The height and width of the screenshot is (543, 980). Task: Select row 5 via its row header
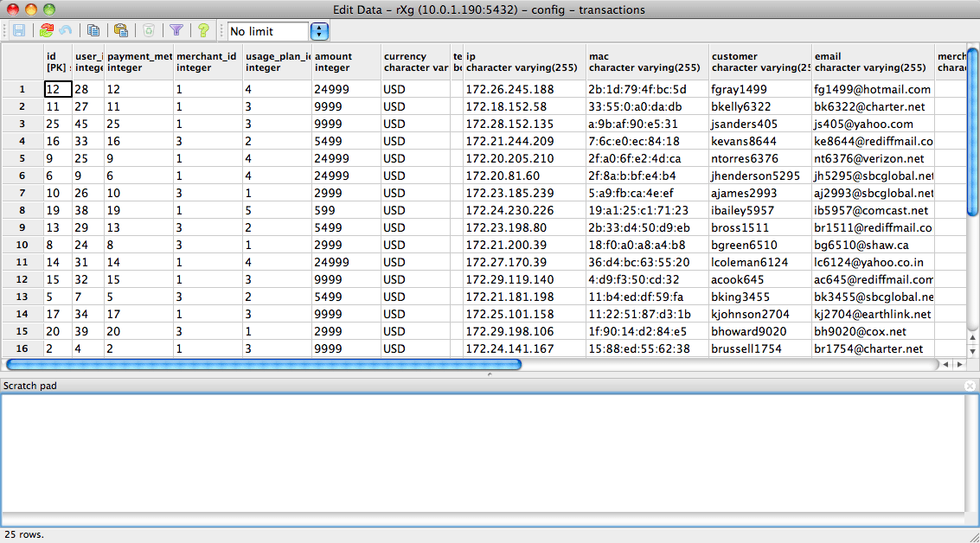[x=21, y=159]
